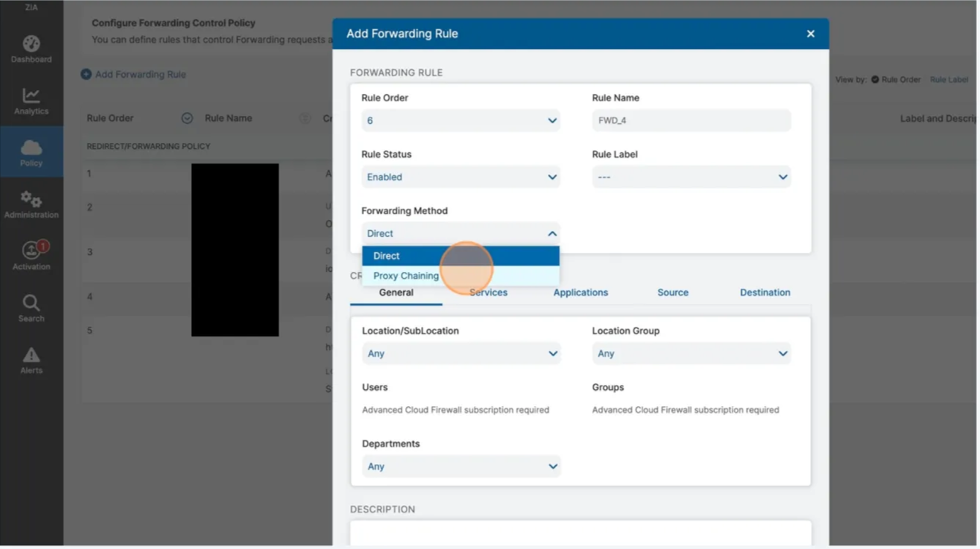This screenshot has width=980, height=549.
Task: Select rule row number 5
Action: click(89, 331)
